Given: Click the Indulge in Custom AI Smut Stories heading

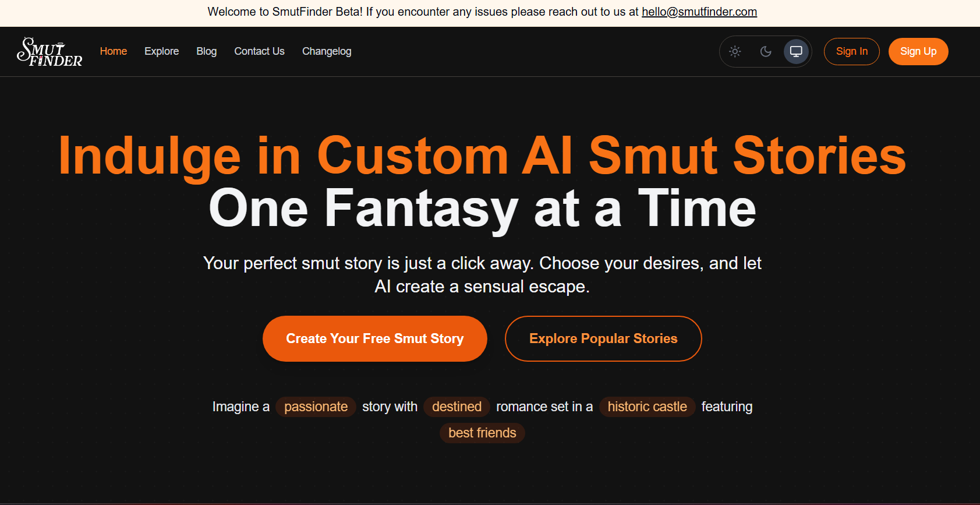Looking at the screenshot, I should pyautogui.click(x=482, y=155).
